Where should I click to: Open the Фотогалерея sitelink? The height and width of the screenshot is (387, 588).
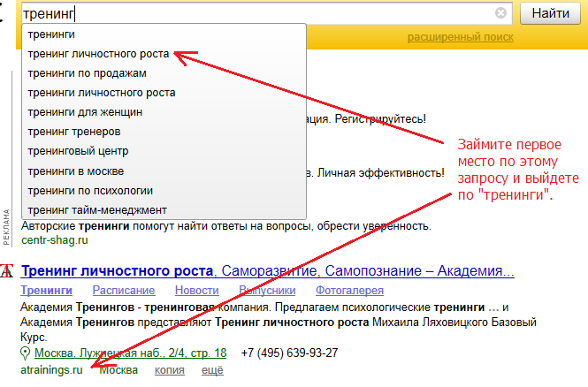point(350,291)
